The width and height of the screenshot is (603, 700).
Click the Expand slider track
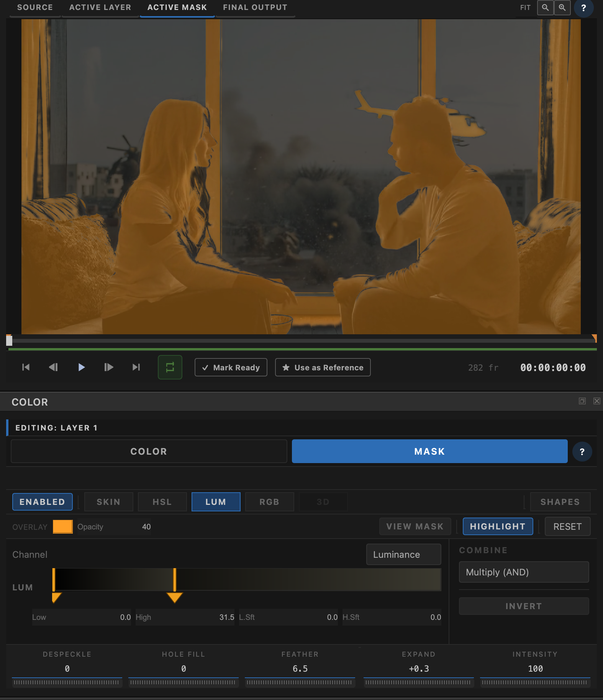(419, 682)
